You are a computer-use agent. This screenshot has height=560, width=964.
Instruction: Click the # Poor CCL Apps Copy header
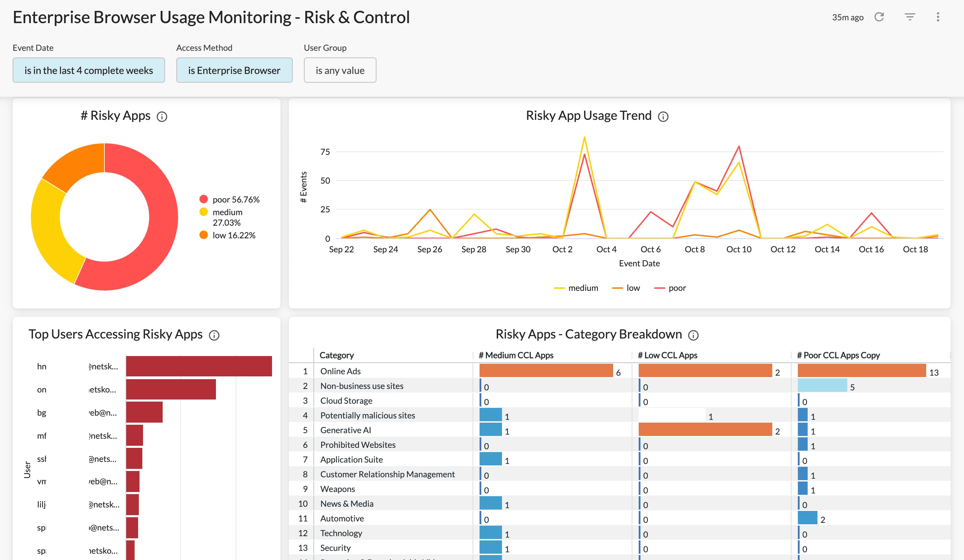pyautogui.click(x=838, y=355)
